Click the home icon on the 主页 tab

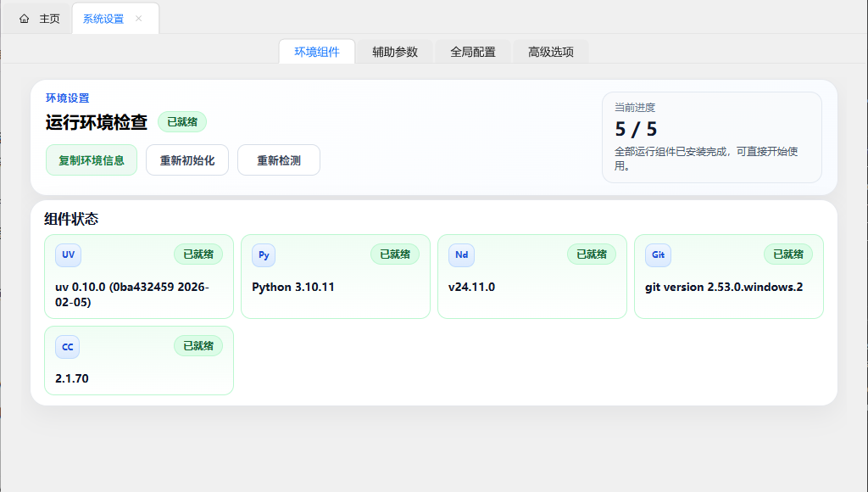click(x=24, y=17)
